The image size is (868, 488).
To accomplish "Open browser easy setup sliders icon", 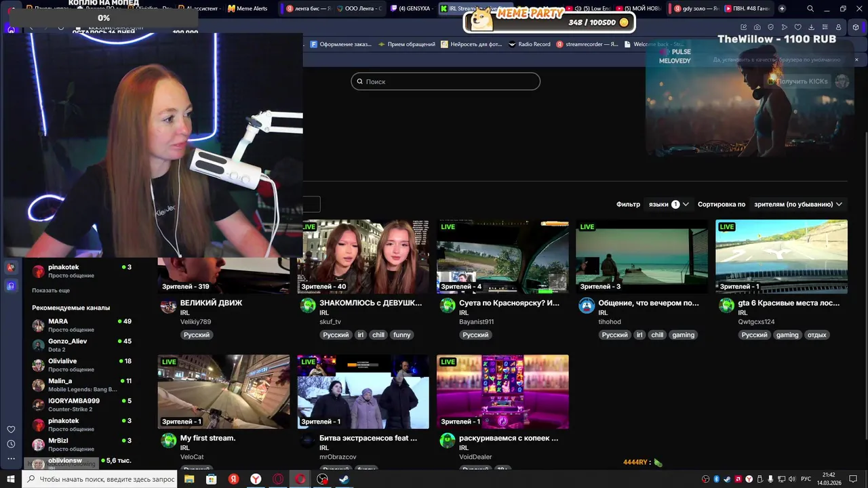I will 825,27.
